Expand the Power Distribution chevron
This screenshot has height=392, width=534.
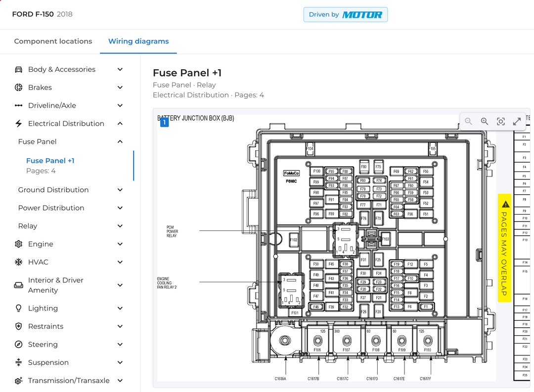pyautogui.click(x=120, y=208)
